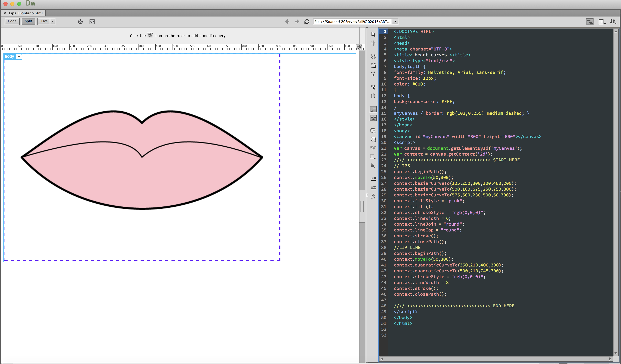
Task: Click the '#myCanvas { border' code line
Action: [x=461, y=113]
